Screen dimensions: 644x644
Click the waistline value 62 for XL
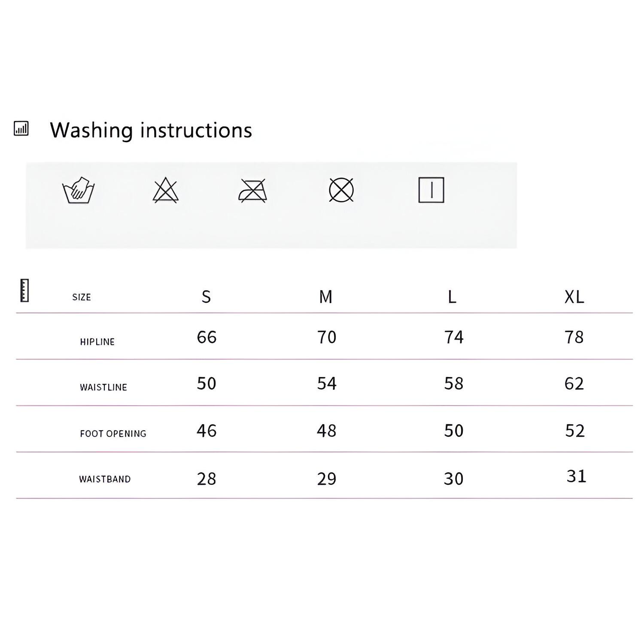[x=574, y=383]
